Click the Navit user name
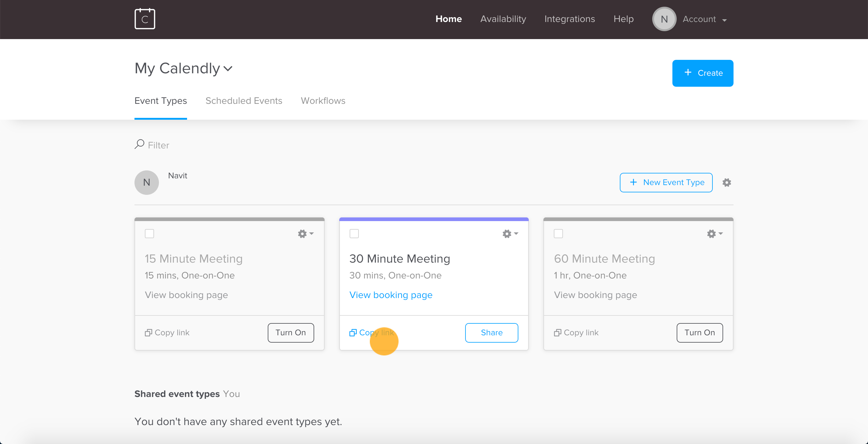This screenshot has width=868, height=444. click(178, 175)
